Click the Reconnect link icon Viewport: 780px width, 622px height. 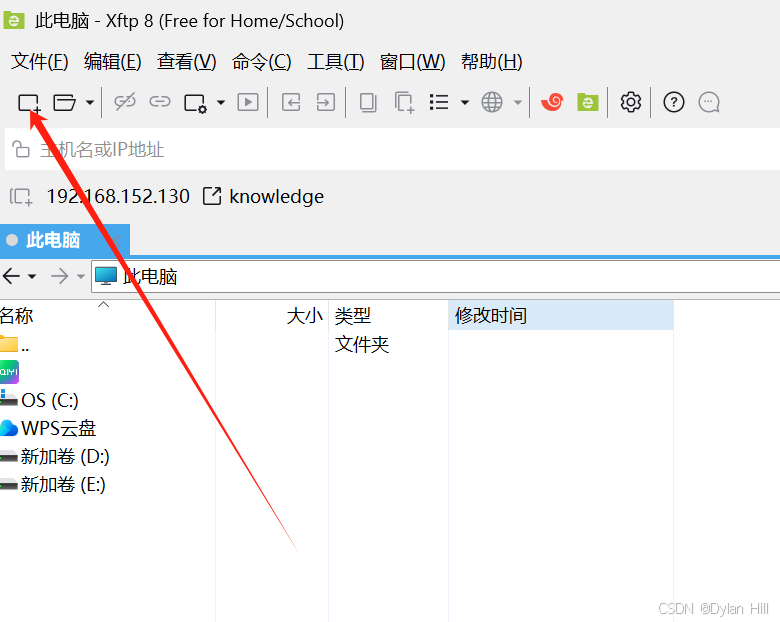point(160,102)
